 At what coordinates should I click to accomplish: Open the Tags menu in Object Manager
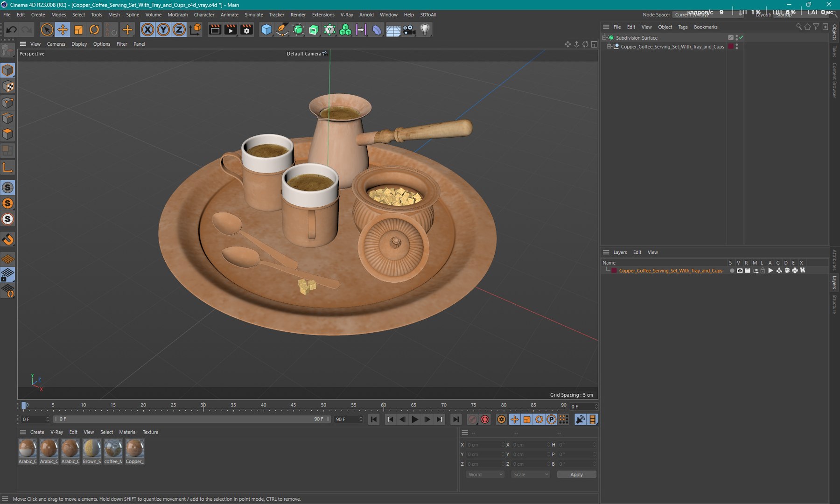(683, 27)
